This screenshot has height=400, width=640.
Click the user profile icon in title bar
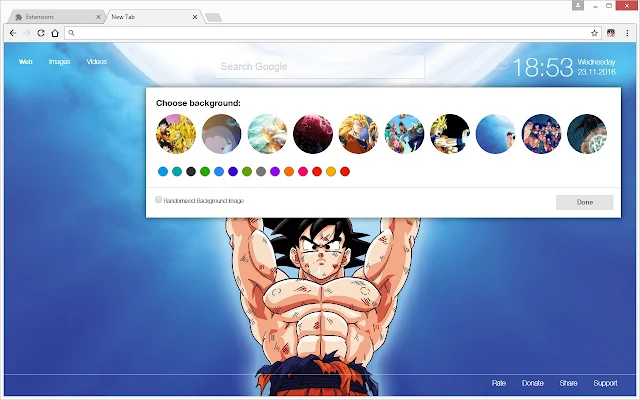click(578, 5)
